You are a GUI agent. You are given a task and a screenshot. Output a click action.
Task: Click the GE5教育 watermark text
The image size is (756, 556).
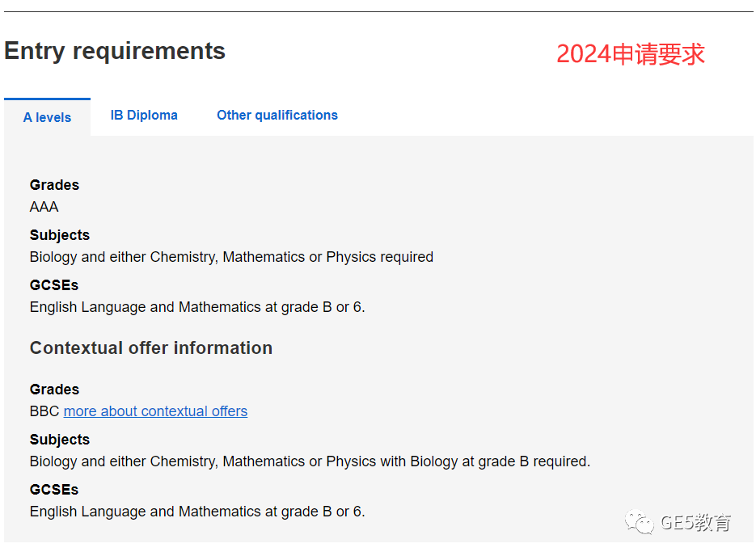pyautogui.click(x=695, y=522)
